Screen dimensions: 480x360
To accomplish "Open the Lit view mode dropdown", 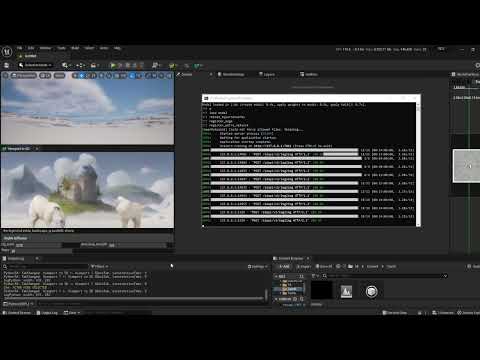I will 45,76.
